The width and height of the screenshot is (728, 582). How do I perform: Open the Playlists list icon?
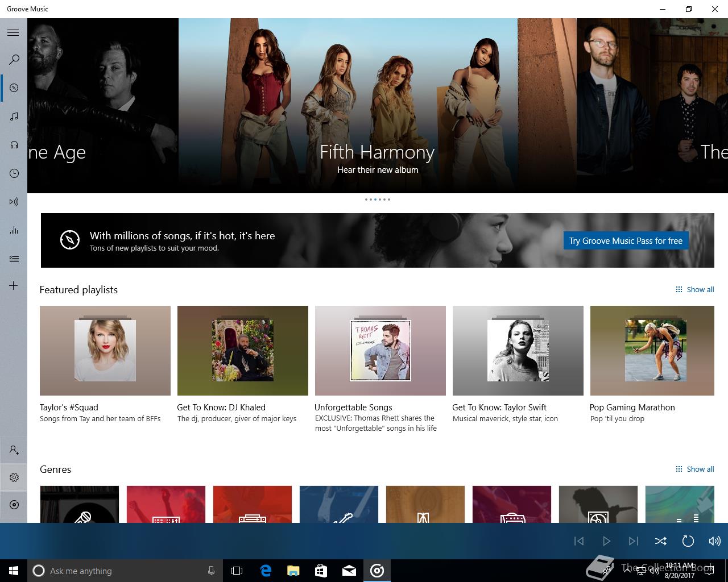click(14, 259)
